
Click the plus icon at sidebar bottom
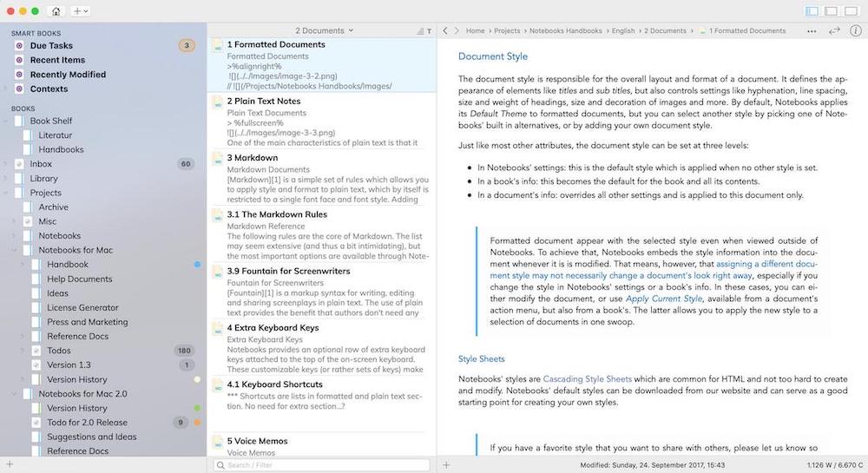click(10, 465)
